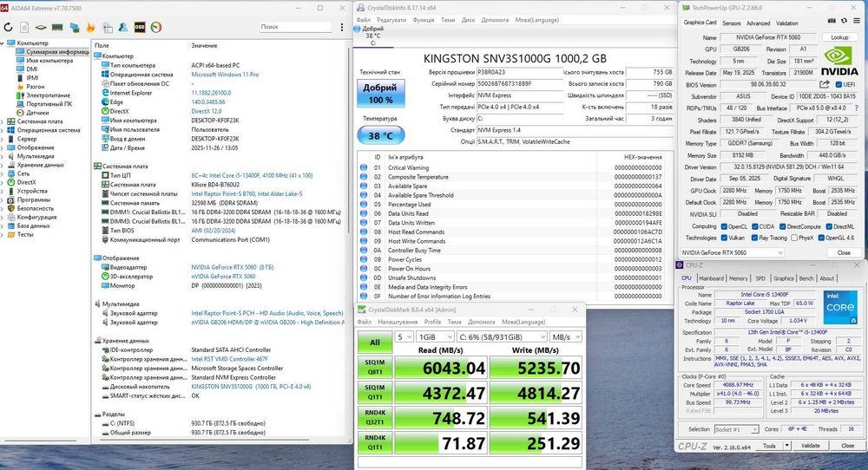Image resolution: width=868 pixels, height=470 pixels.
Task: Expand the Сервер tree node
Action: [x=3, y=140]
